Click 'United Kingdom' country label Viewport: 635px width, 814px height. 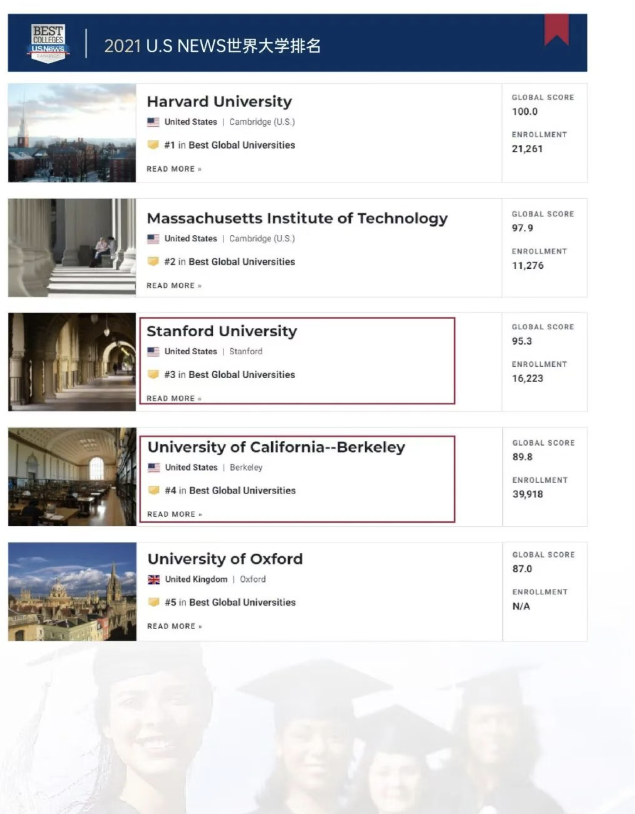click(196, 579)
